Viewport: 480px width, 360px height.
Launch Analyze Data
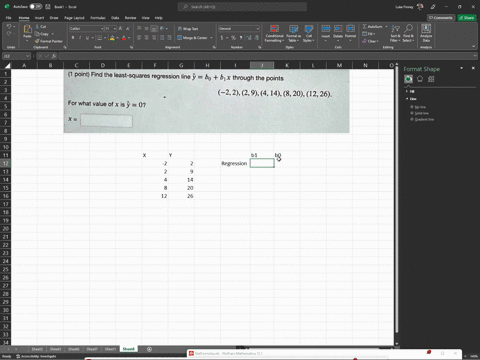[426, 33]
